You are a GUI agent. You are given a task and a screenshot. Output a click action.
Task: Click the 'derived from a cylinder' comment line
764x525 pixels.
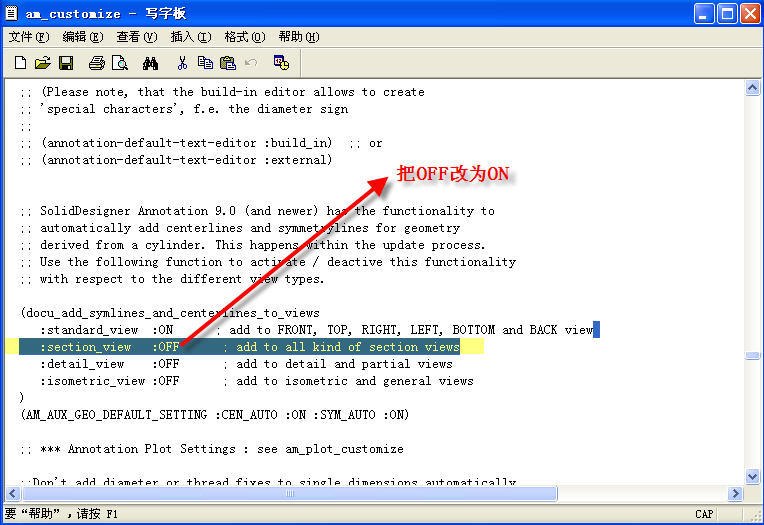point(253,245)
